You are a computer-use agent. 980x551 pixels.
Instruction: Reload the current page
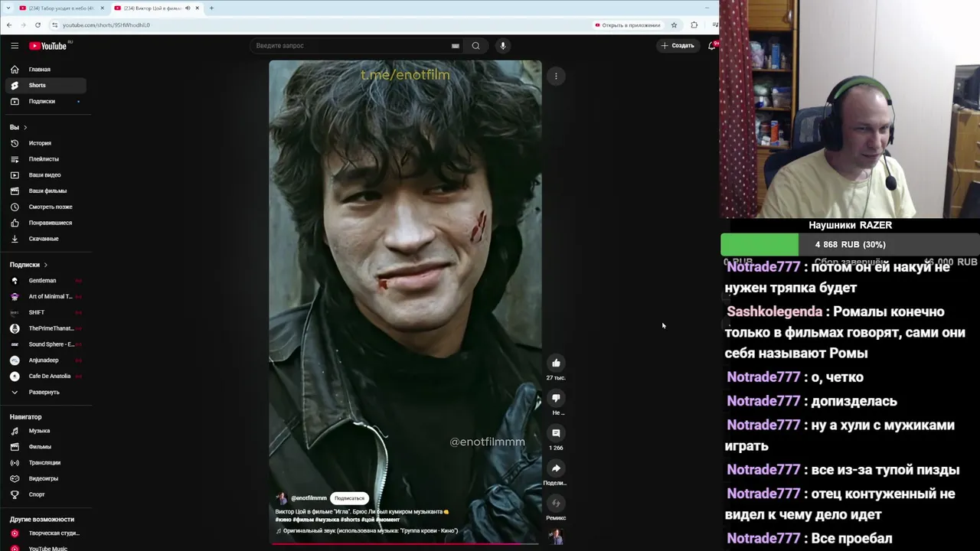click(x=38, y=24)
